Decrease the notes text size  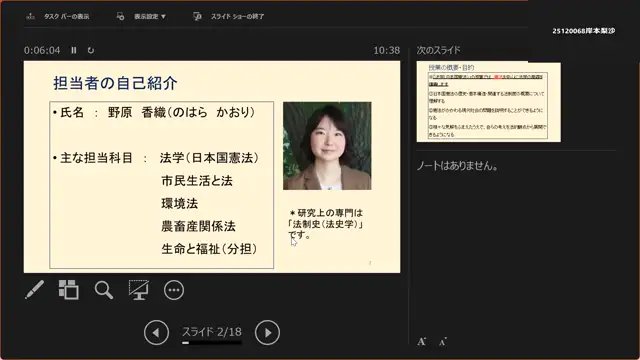coord(443,342)
